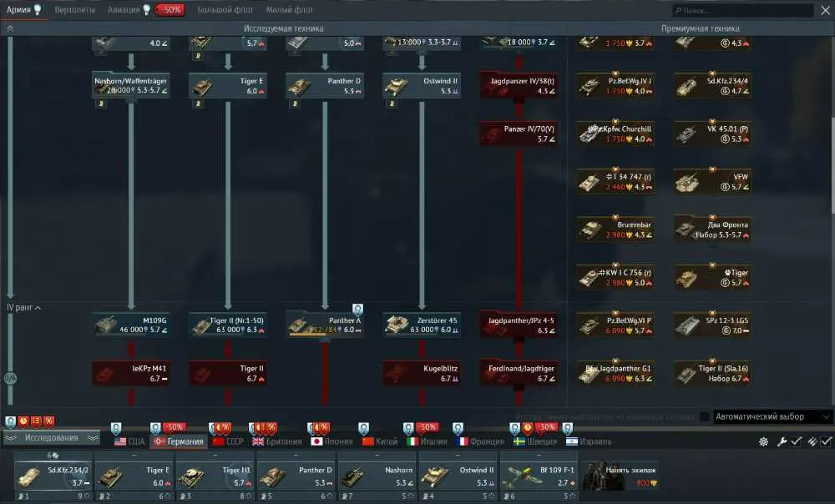This screenshot has height=504, width=835.
Task: Select the СССР nation tab
Action: [228, 441]
